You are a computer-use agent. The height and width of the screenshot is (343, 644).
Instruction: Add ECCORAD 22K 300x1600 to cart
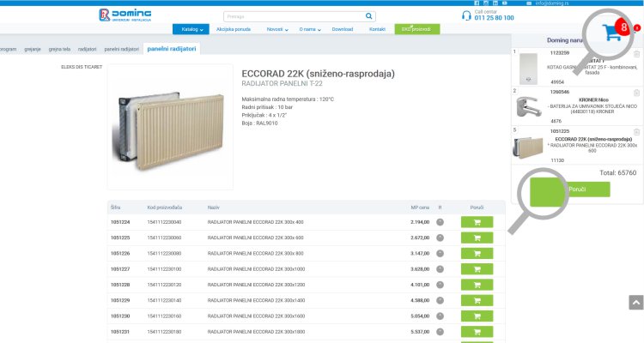[477, 316]
